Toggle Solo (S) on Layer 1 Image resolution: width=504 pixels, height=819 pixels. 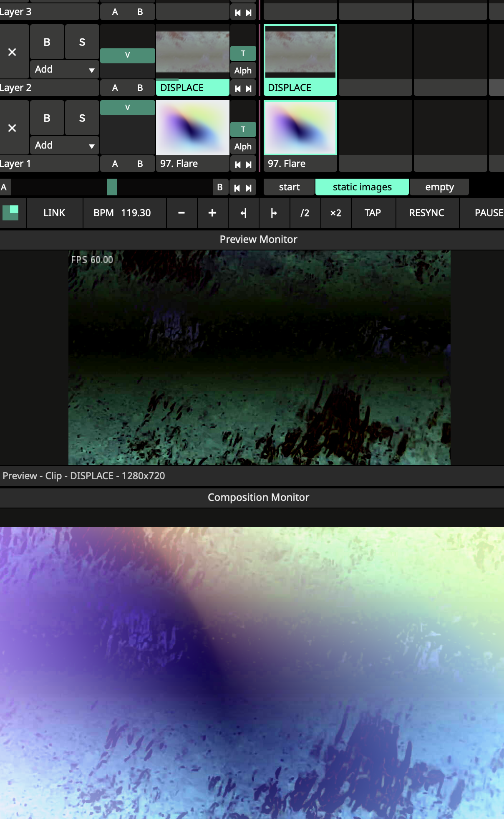tap(82, 118)
